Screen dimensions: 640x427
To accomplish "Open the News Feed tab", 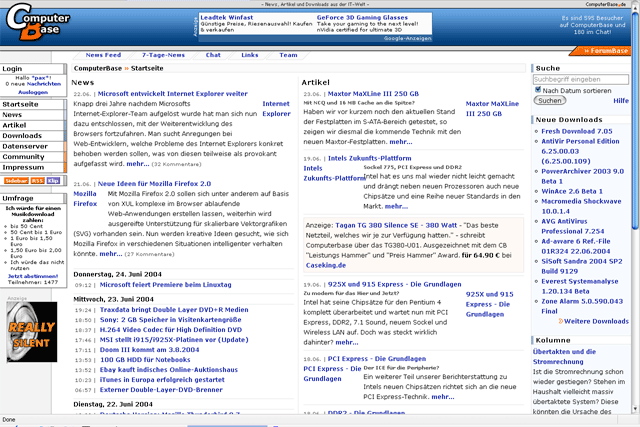I will click(x=103, y=55).
